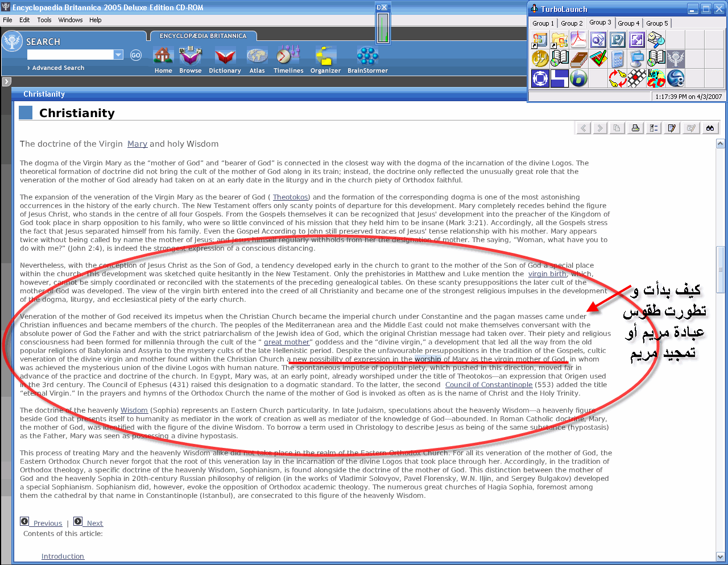This screenshot has width=728, height=565.
Task: Open the checklist contents icon in article toolbar
Action: point(653,128)
